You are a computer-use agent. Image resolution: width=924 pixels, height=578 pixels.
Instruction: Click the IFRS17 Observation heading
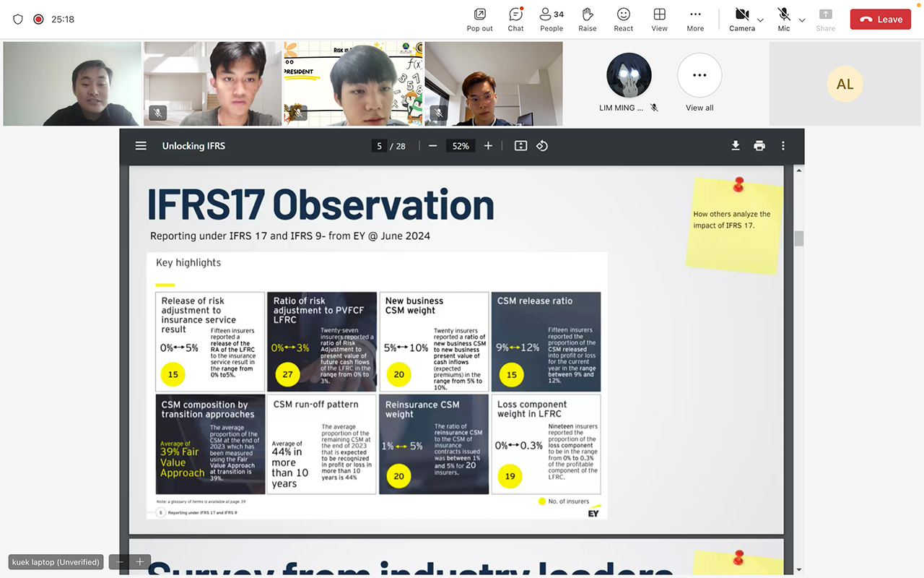321,204
